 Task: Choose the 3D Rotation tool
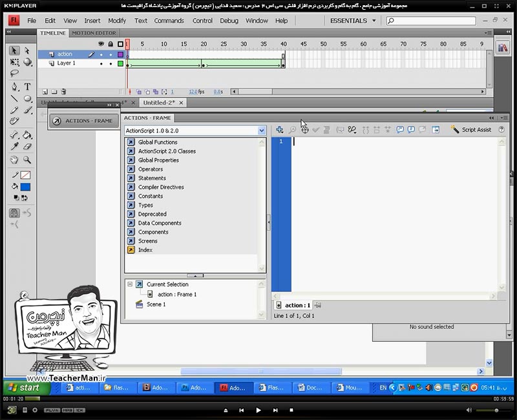(x=27, y=62)
